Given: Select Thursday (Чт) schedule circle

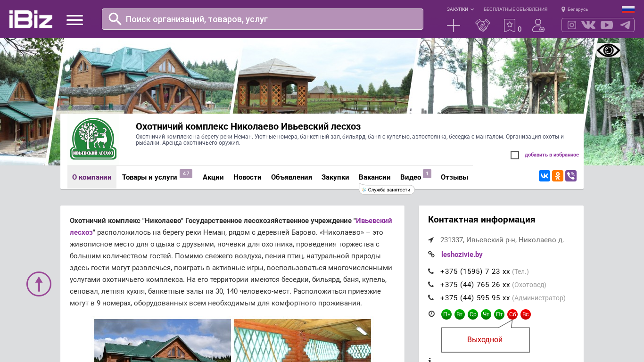Looking at the screenshot, I should click(x=486, y=314).
